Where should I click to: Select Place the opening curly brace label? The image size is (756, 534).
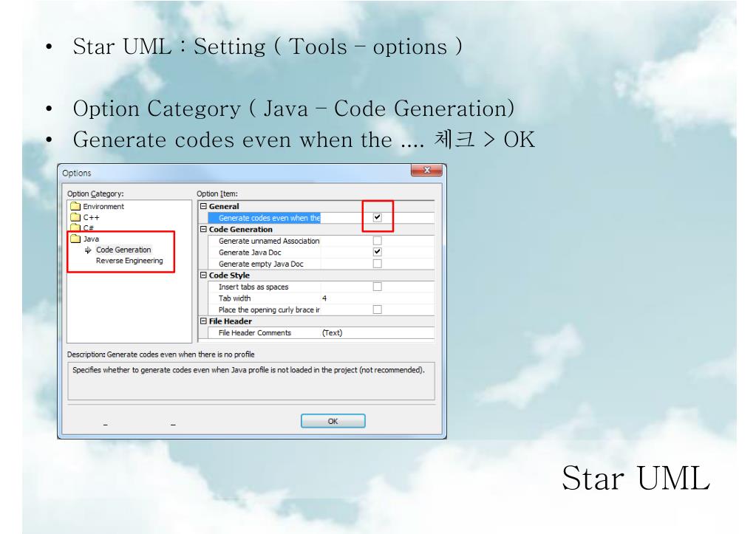pos(269,310)
